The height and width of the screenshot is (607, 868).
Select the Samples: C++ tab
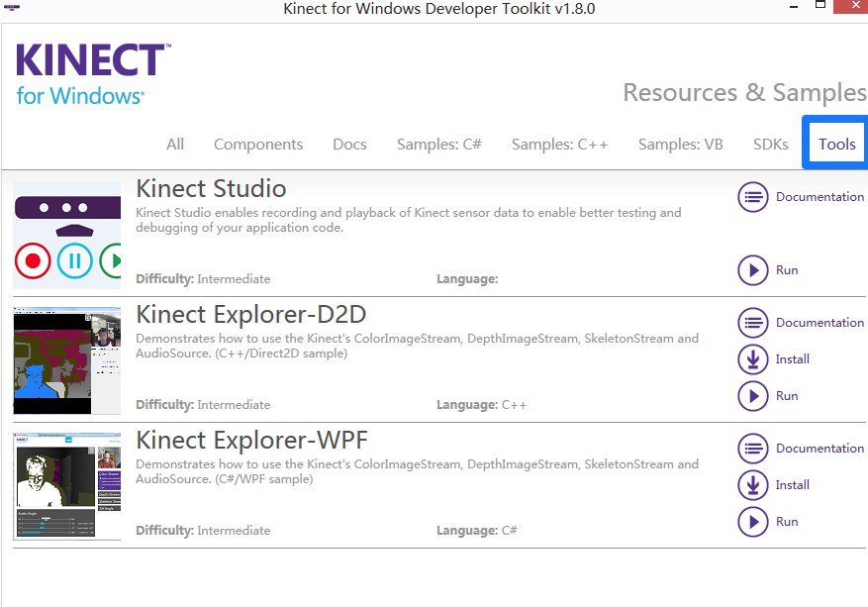pyautogui.click(x=559, y=145)
